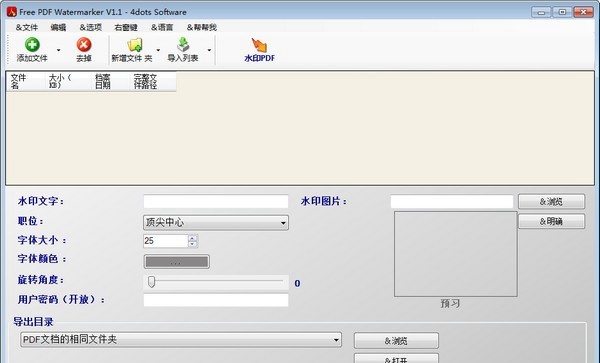Click the 导入列表 import list icon
The image size is (600, 363).
tap(183, 45)
